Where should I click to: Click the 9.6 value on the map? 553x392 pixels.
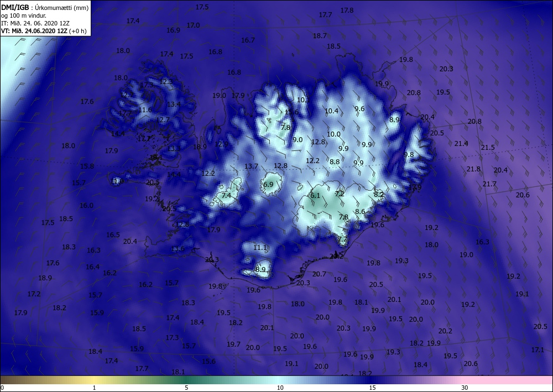[359, 108]
